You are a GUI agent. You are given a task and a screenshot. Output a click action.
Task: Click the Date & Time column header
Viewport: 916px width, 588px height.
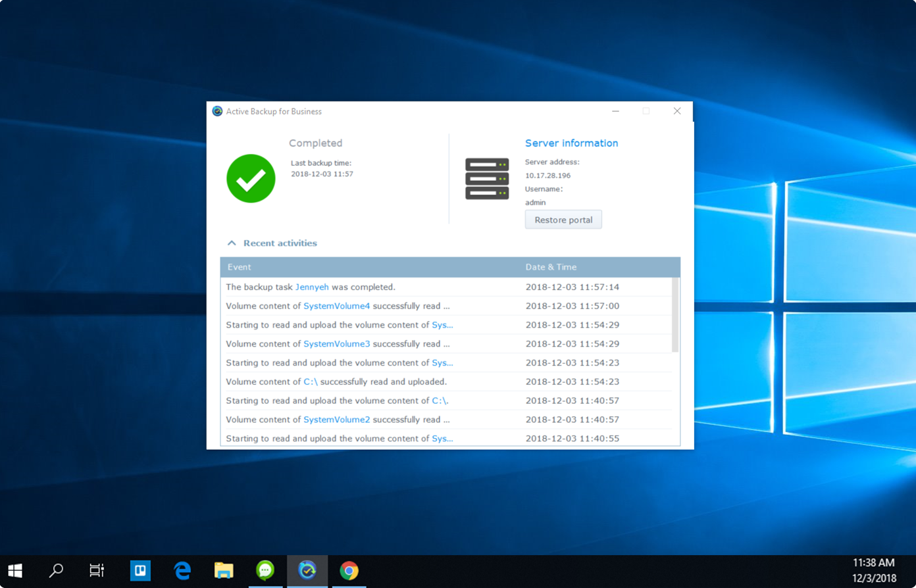click(551, 267)
